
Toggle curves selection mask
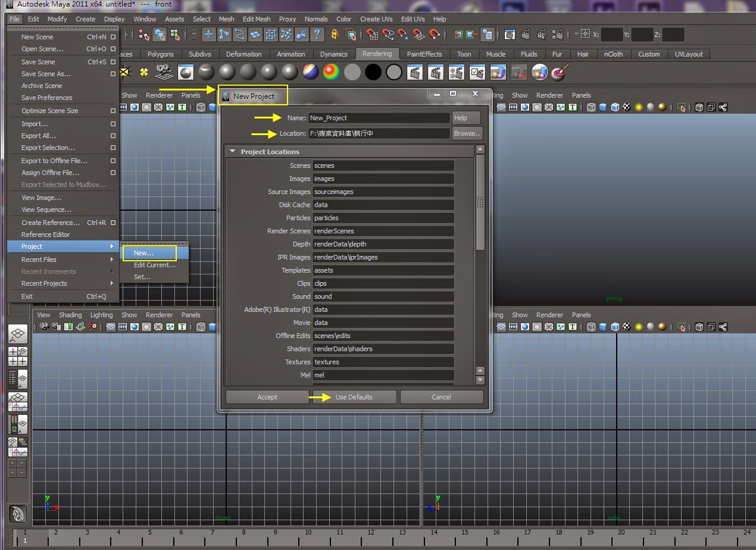coord(240,35)
